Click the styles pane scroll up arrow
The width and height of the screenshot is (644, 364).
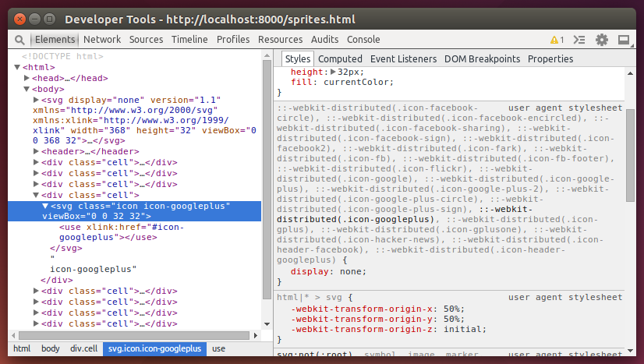(x=631, y=73)
